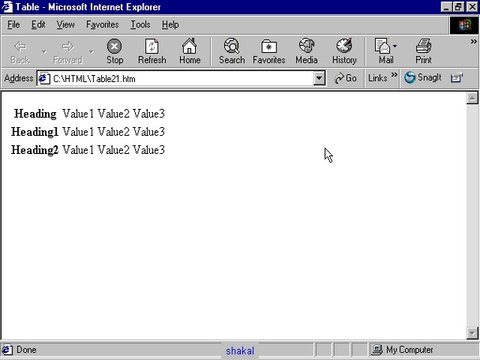480x360 pixels.
Task: Click Value1 in the Heading2 row
Action: coord(78,150)
